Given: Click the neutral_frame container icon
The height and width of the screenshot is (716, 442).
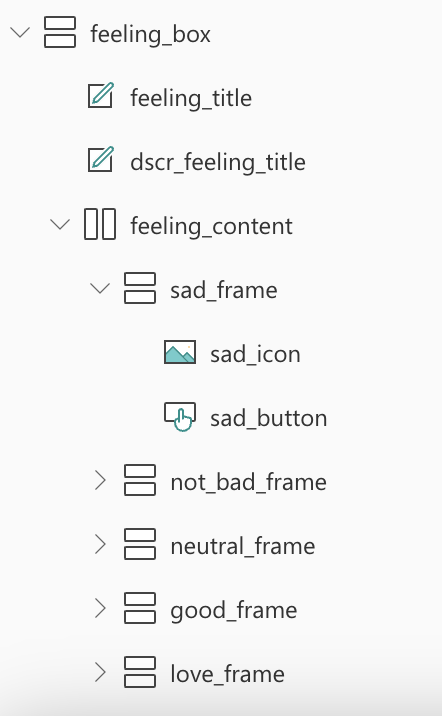Looking at the screenshot, I should pyautogui.click(x=140, y=544).
